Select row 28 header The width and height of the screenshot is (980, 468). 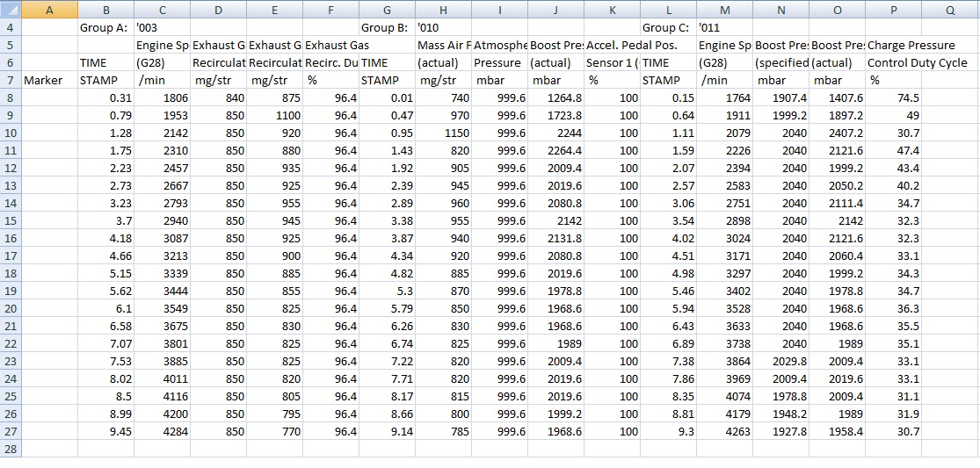click(x=11, y=449)
